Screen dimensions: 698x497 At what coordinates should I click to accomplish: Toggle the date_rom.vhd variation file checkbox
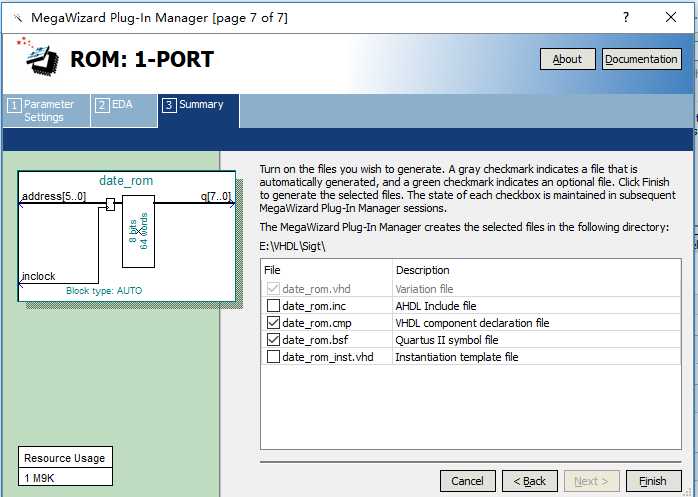[273, 289]
